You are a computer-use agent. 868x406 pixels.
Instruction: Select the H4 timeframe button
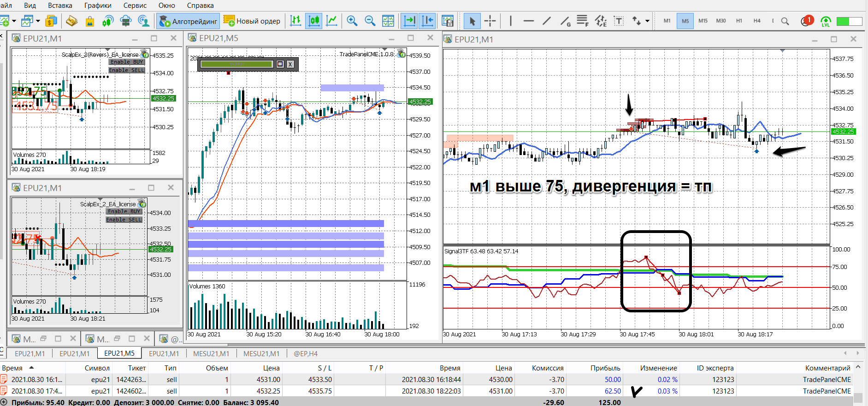757,21
